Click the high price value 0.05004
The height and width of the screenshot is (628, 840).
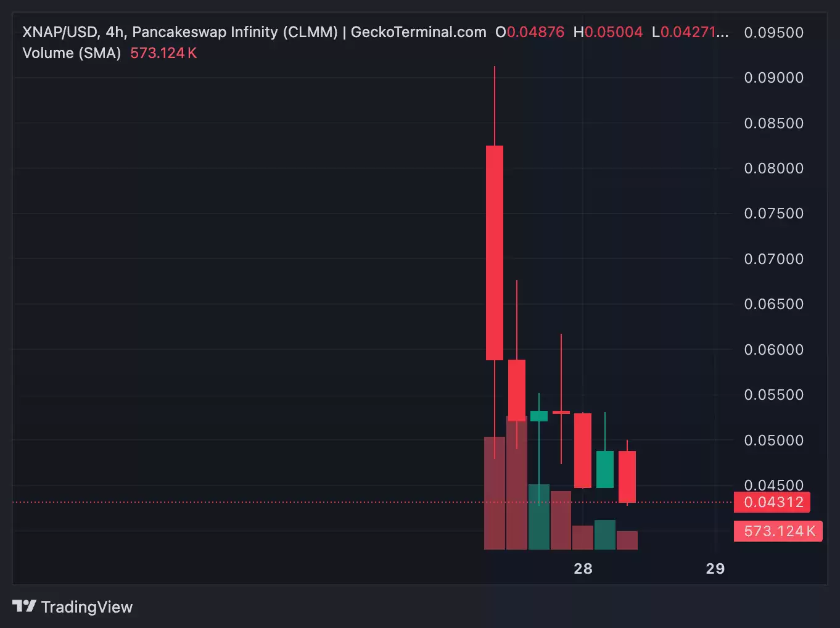613,32
